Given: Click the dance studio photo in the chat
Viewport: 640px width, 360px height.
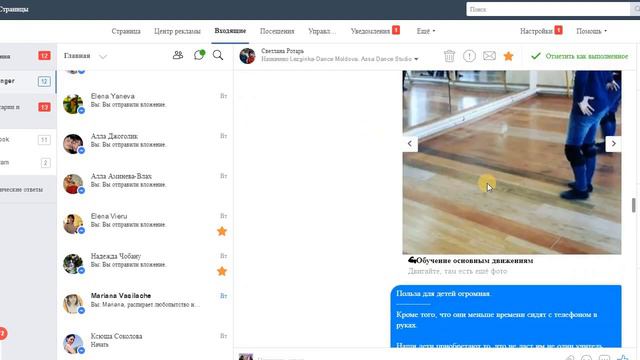Looking at the screenshot, I should coord(512,162).
